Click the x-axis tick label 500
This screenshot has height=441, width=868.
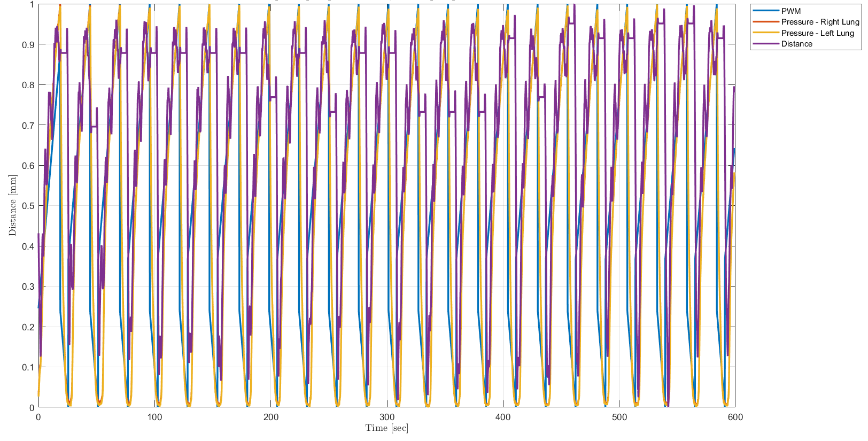point(619,417)
